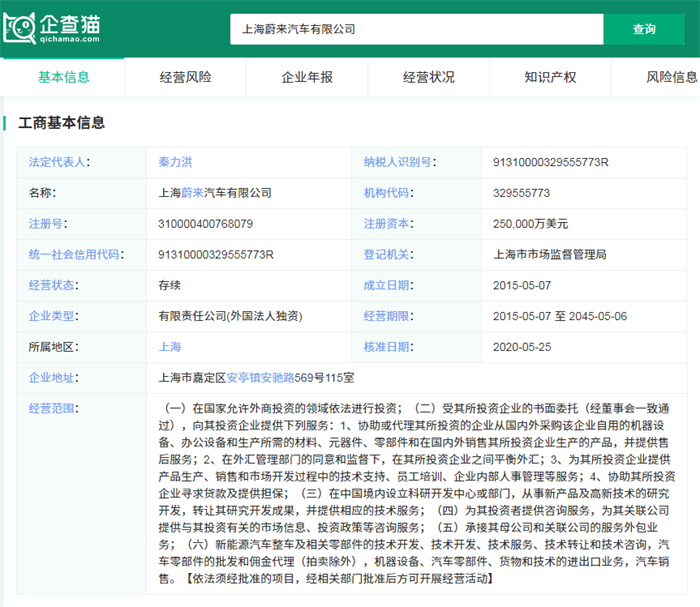Switch to the 基本信息 tab
Viewport: 700px width, 607px height.
[x=63, y=77]
